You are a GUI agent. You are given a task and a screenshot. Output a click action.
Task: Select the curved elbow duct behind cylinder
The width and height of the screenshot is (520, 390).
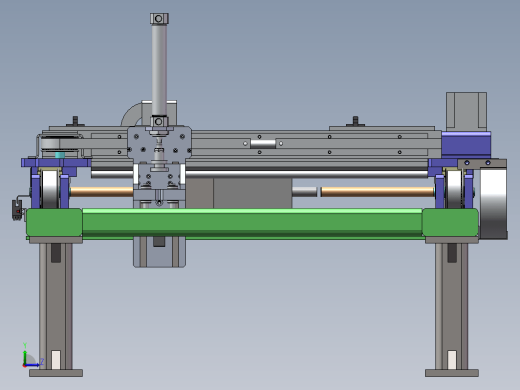pos(132,114)
